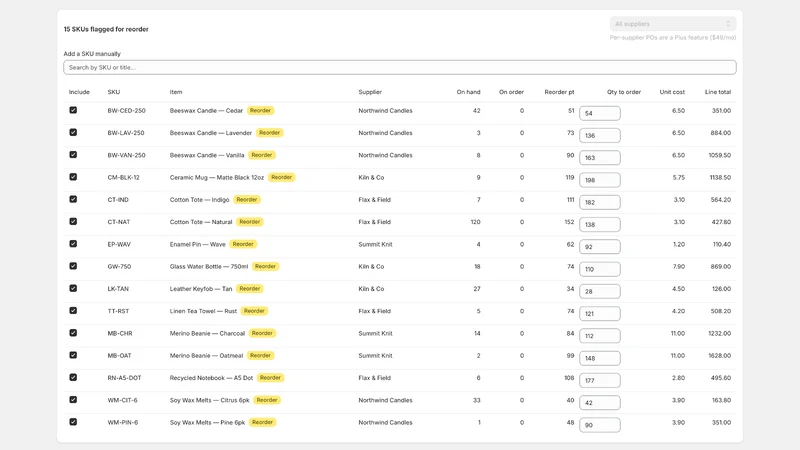800x450 pixels.
Task: Edit order quantity for Soy Wax Melts Citrus
Action: (599, 403)
